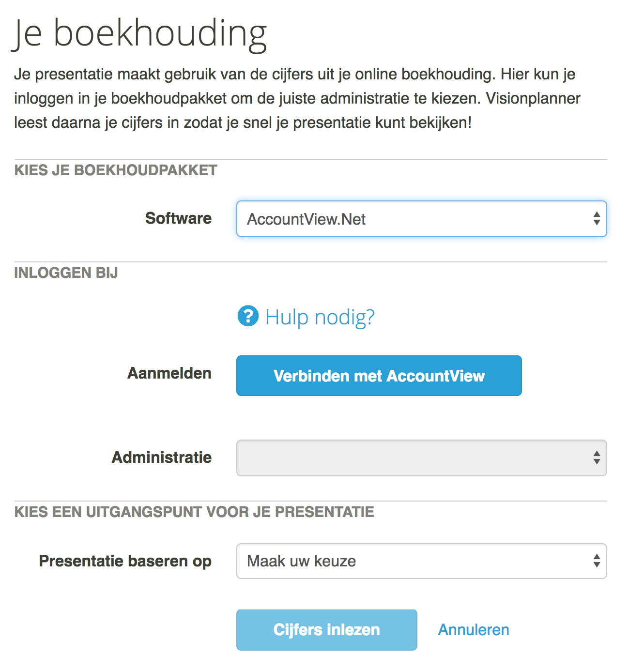Image resolution: width=644 pixels, height=670 pixels.
Task: Click the Software field label
Action: (x=178, y=218)
